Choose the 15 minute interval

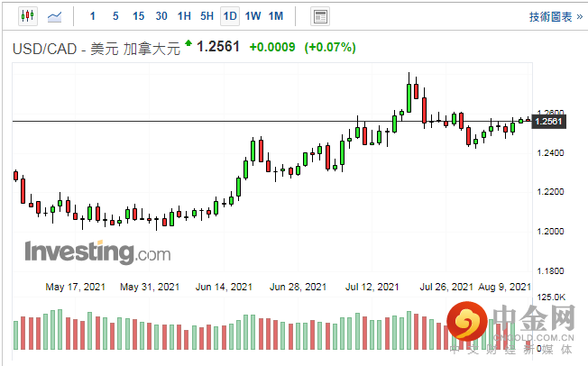(138, 16)
